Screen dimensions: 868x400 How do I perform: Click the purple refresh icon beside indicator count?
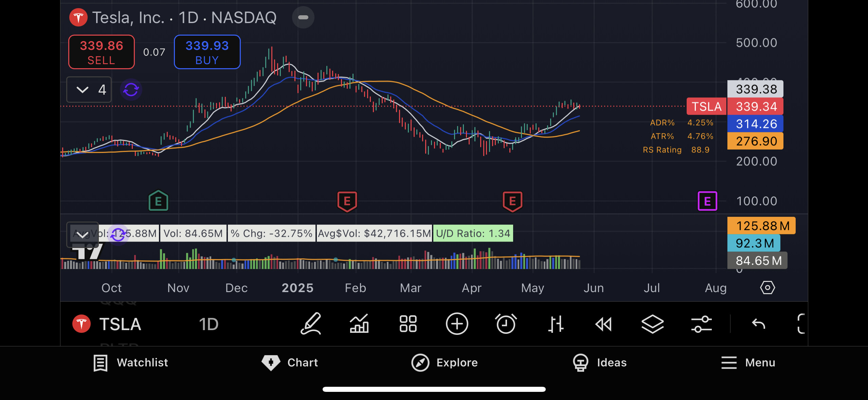pos(131,90)
